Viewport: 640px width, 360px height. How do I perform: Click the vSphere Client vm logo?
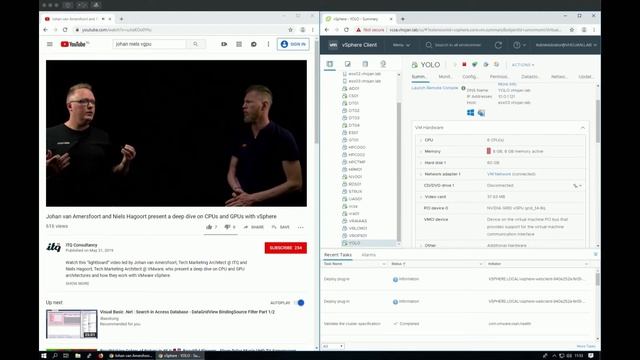click(333, 45)
